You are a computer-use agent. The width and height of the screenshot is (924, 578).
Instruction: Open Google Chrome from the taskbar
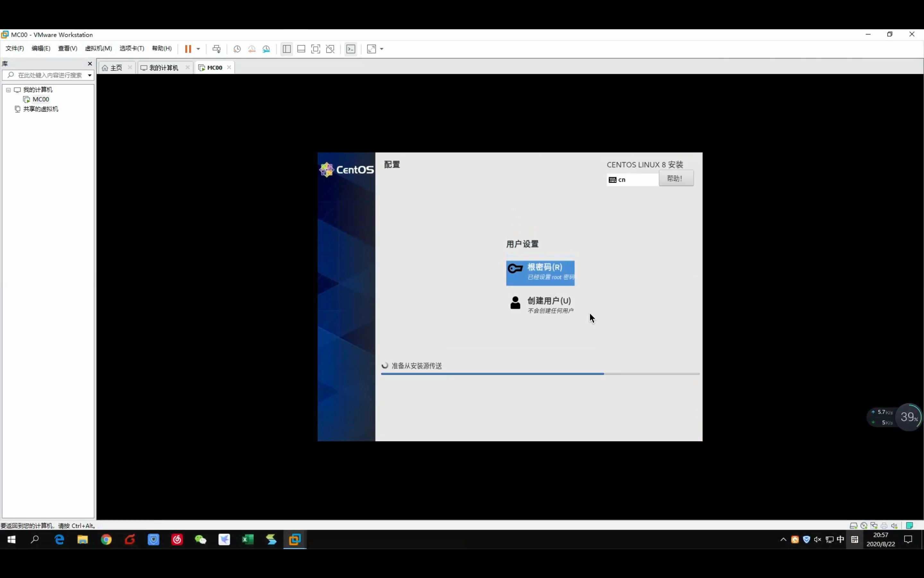coord(106,539)
